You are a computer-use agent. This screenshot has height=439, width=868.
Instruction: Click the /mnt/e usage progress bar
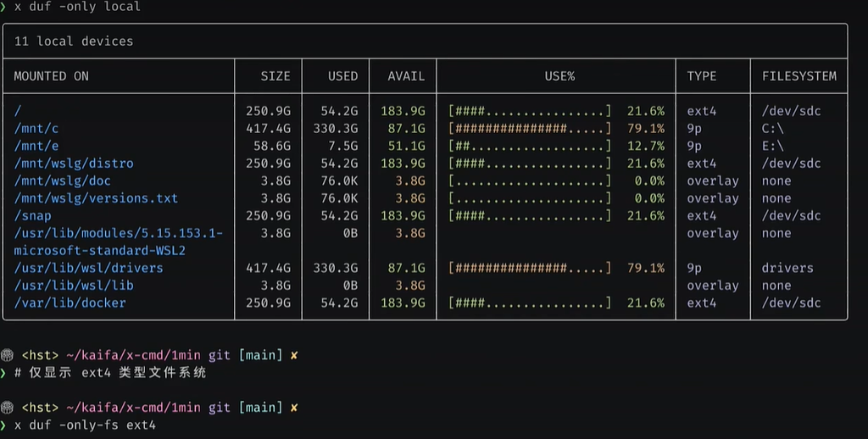click(530, 146)
